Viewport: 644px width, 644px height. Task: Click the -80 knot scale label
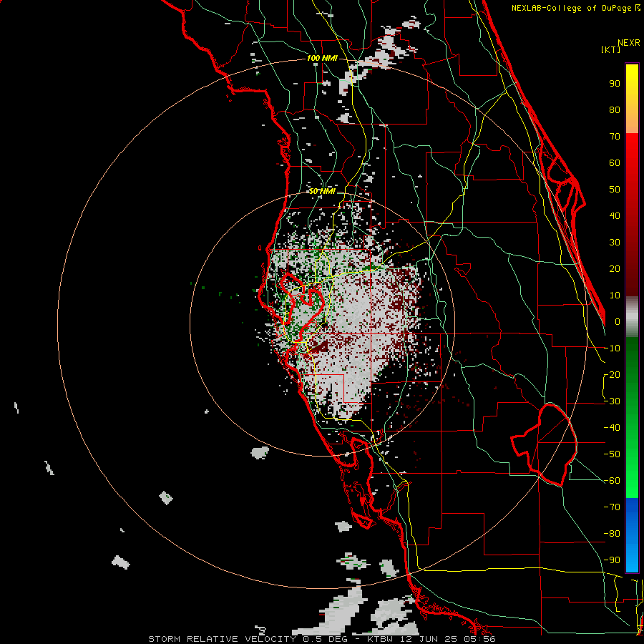(612, 534)
